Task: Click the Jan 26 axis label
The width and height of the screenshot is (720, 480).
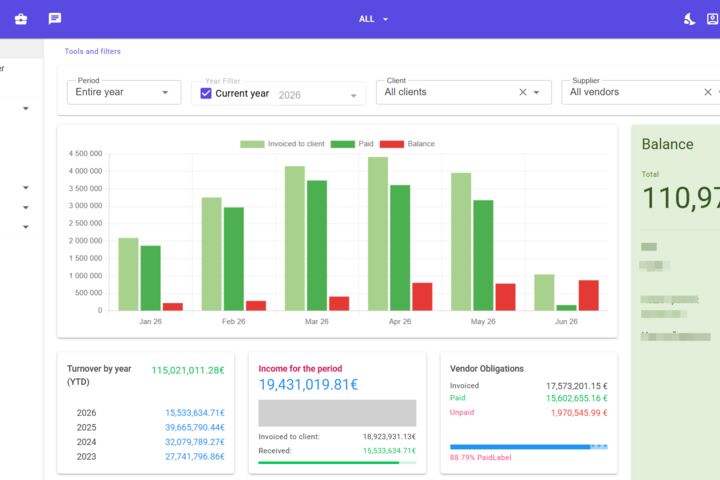Action: point(151,322)
